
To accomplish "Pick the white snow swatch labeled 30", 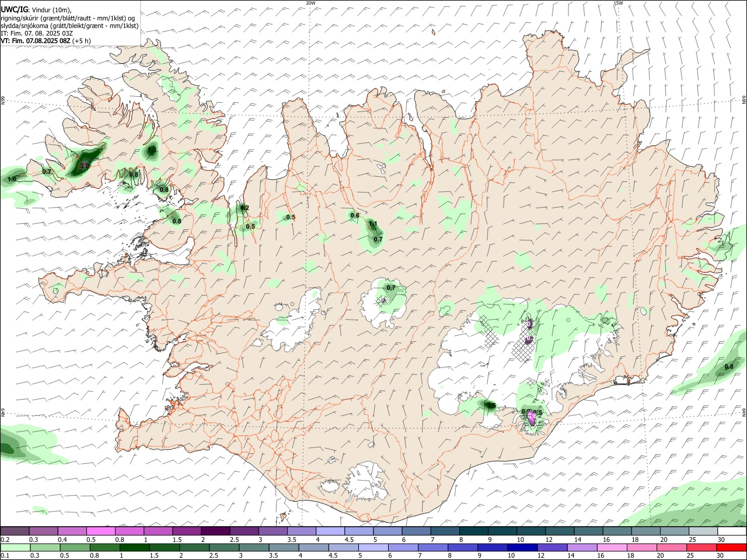I will 732,531.
